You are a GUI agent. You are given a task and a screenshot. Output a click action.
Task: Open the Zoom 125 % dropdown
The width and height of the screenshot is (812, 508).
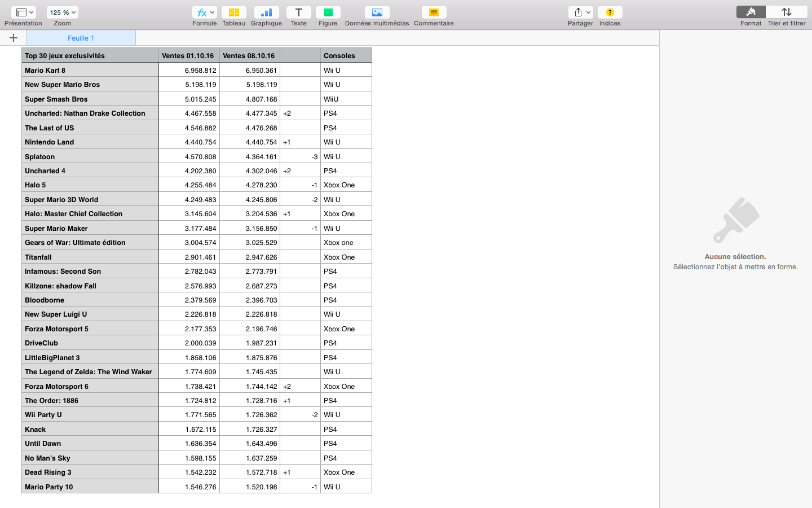62,12
